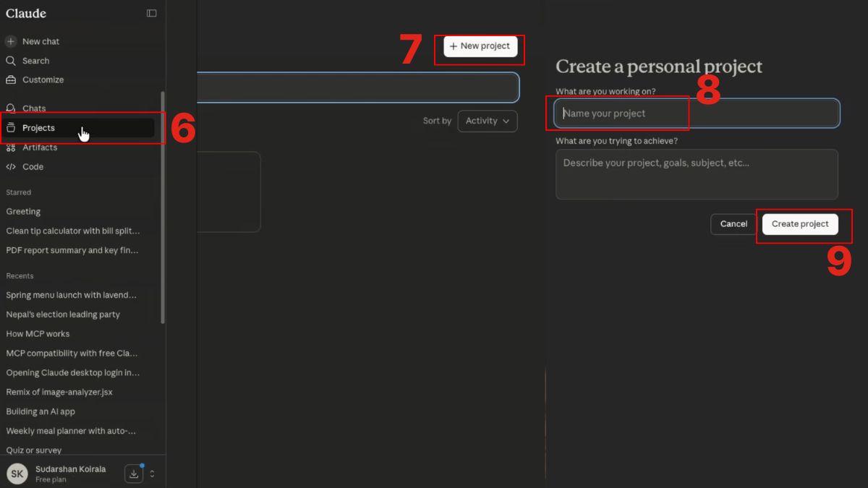Click the download app icon by profile
This screenshot has height=488, width=868.
click(x=134, y=474)
